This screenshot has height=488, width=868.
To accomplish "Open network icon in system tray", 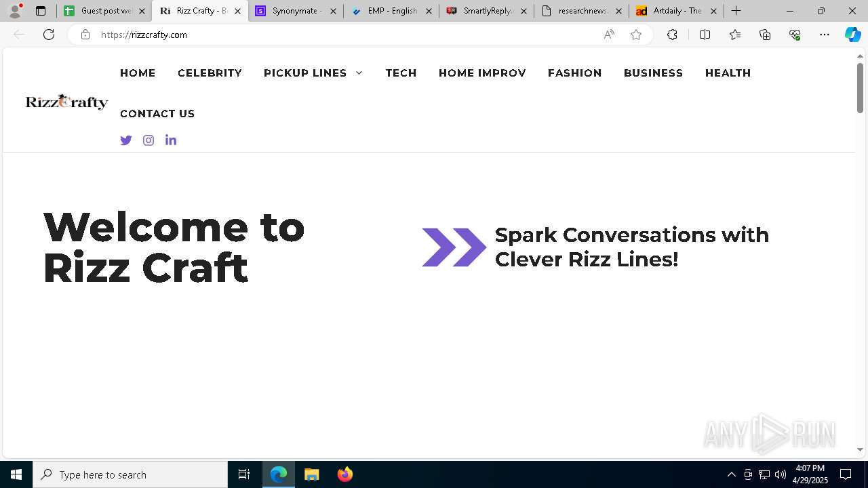I will (764, 474).
